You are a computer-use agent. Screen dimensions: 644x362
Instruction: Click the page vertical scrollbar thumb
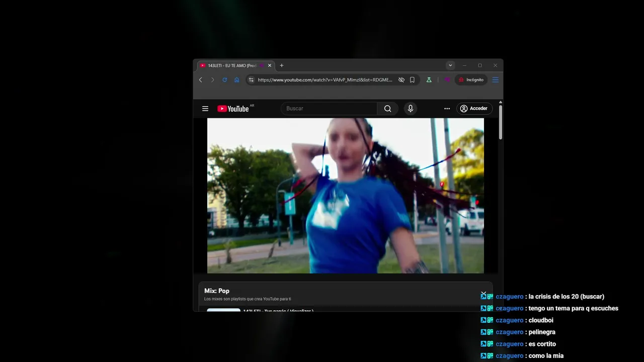click(x=501, y=121)
